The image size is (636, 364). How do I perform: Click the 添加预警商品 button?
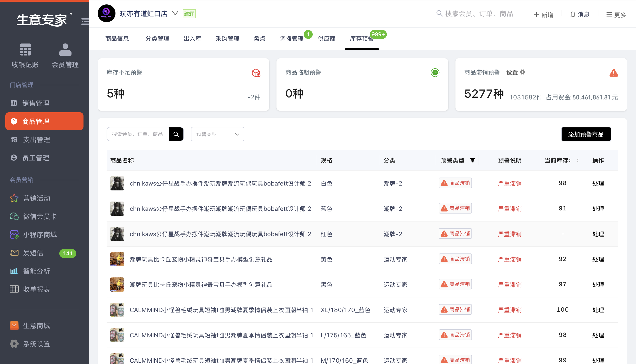(586, 134)
